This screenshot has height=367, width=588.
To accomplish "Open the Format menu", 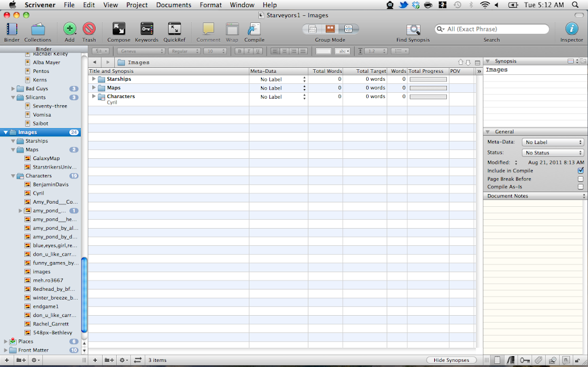I will (x=210, y=5).
